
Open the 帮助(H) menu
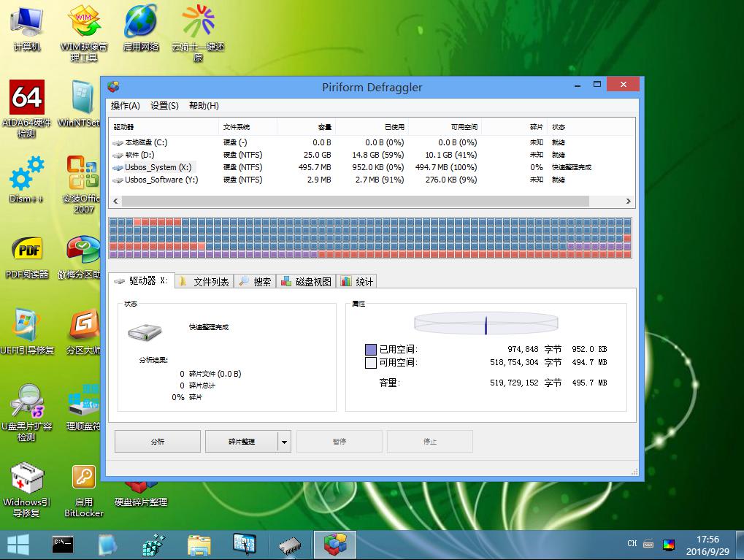204,106
